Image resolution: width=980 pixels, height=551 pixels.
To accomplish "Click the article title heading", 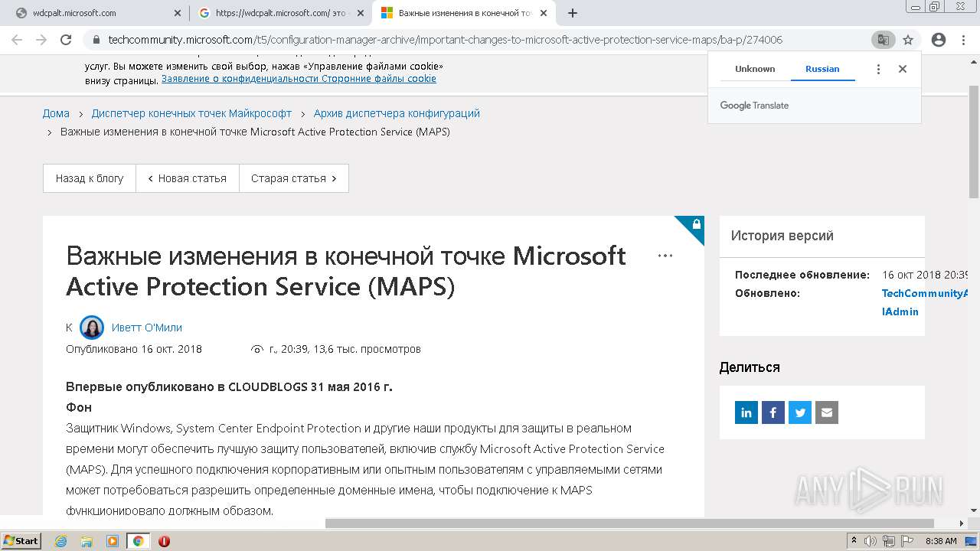I will pos(346,271).
